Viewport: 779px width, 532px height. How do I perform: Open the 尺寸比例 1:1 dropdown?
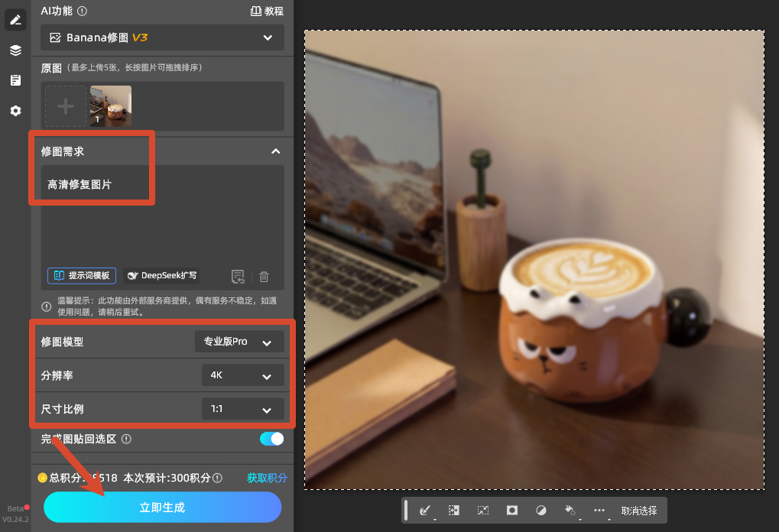point(243,409)
